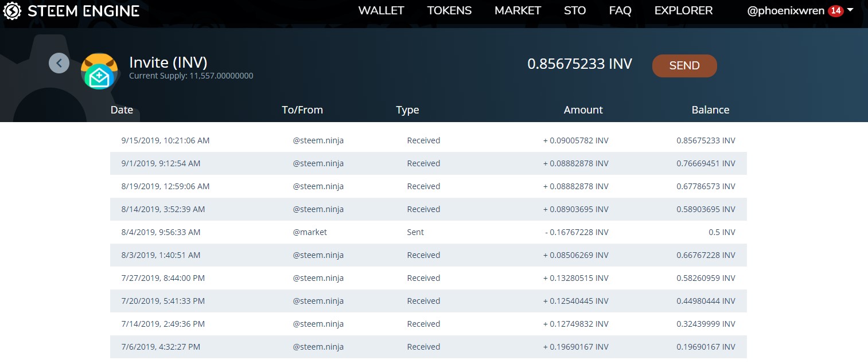Click the STEEM ENGINE brand title

pos(84,11)
